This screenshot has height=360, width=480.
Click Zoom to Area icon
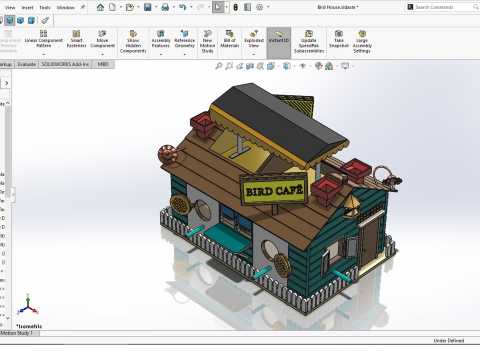point(229,66)
